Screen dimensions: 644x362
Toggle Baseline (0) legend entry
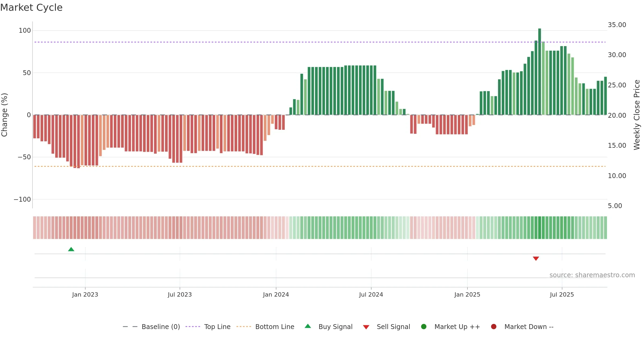[x=151, y=327]
